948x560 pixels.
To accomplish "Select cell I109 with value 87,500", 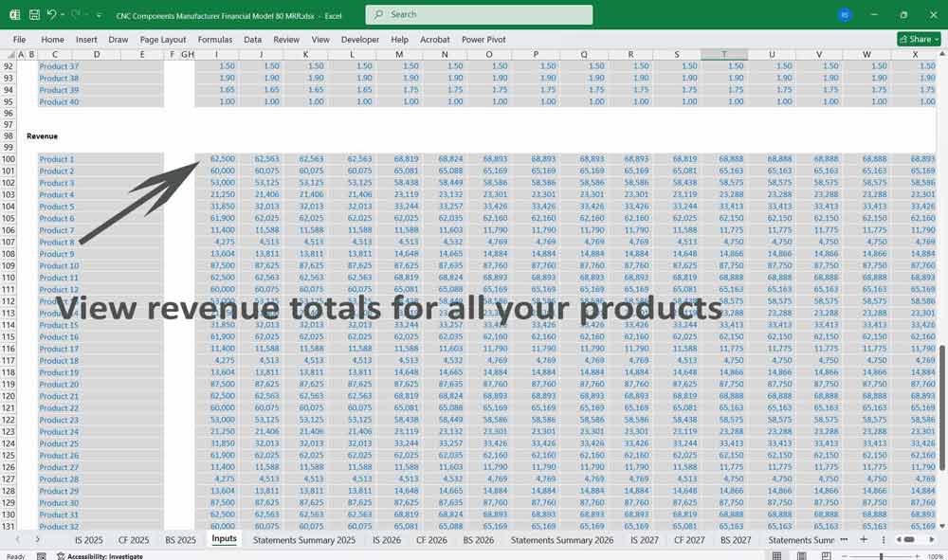I will 216,266.
